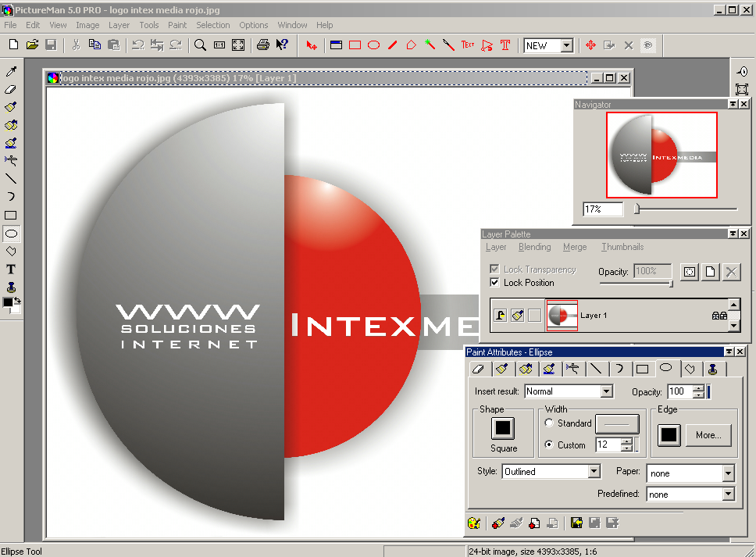
Task: Print the image using printer icon
Action: (262, 45)
